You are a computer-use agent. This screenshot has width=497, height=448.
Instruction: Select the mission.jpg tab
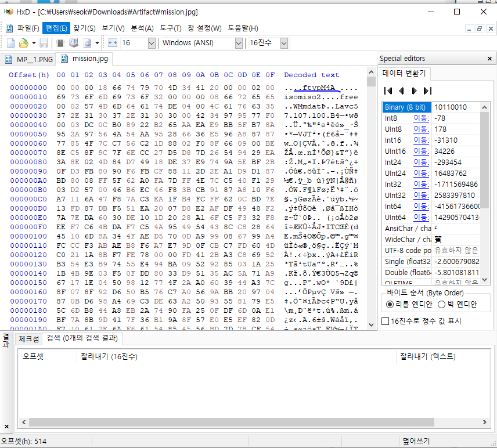coord(84,59)
